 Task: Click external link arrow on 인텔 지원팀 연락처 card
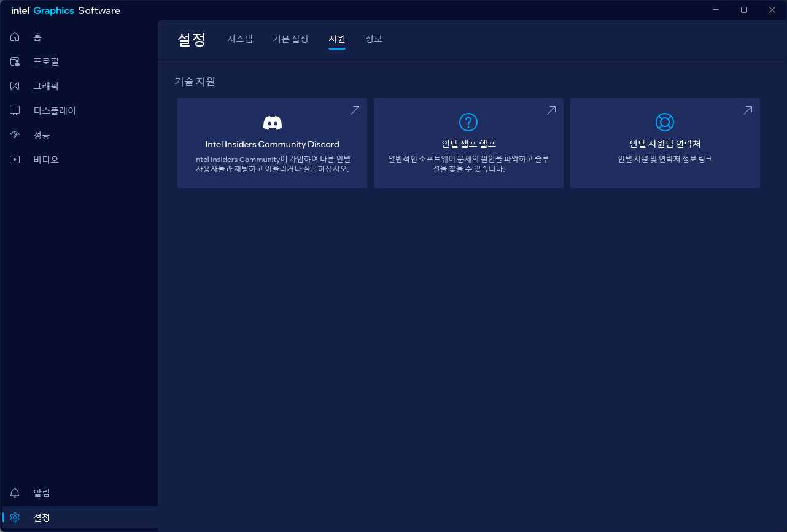(748, 110)
